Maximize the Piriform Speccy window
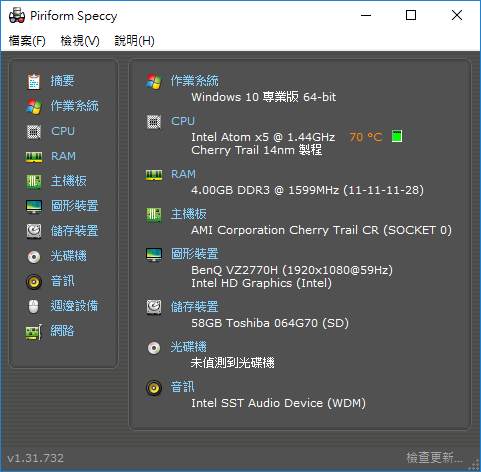The image size is (481, 472). (411, 15)
